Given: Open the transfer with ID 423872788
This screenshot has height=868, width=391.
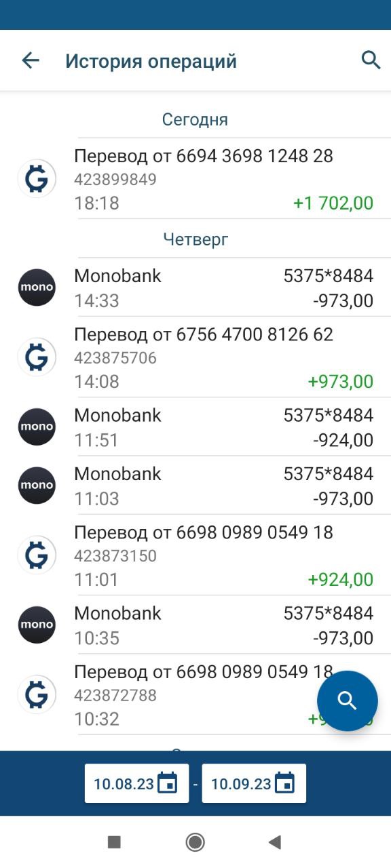Looking at the screenshot, I should pos(195,695).
